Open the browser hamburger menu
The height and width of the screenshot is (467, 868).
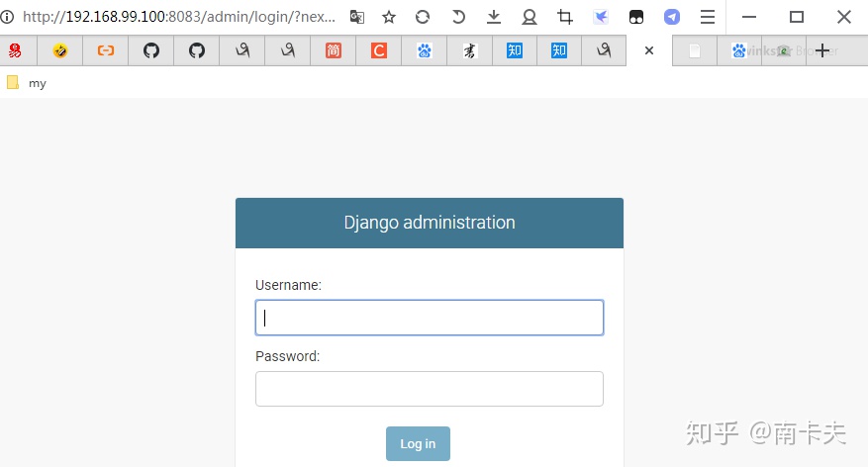pyautogui.click(x=708, y=17)
